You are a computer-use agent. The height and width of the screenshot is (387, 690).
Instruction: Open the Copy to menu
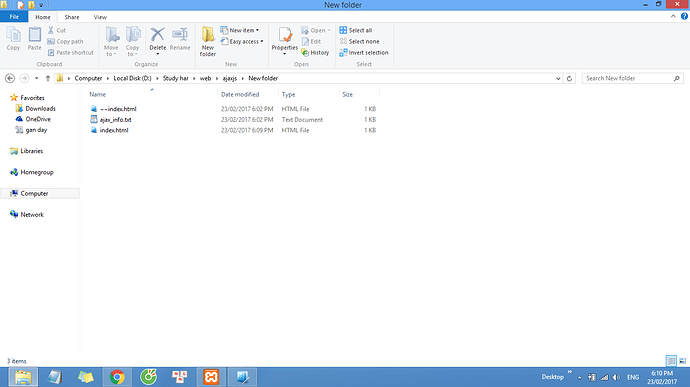click(132, 41)
